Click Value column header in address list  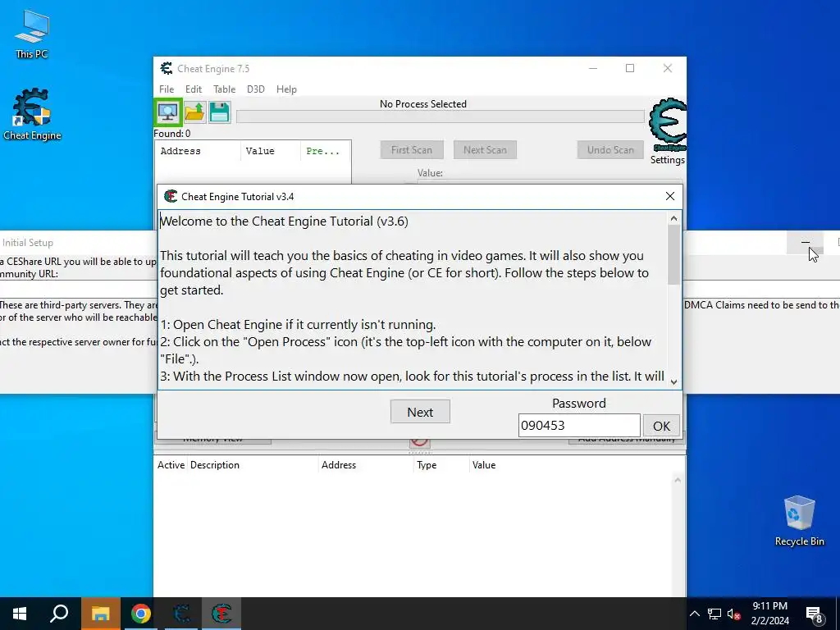(484, 465)
